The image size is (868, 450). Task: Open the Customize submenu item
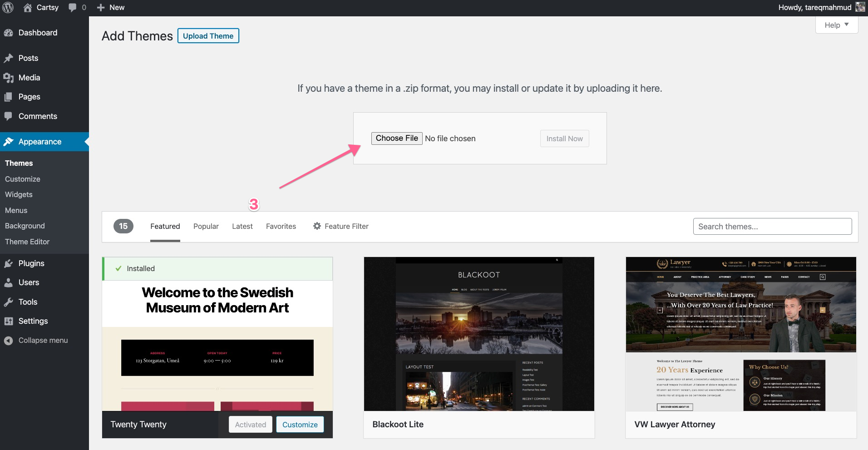click(23, 179)
